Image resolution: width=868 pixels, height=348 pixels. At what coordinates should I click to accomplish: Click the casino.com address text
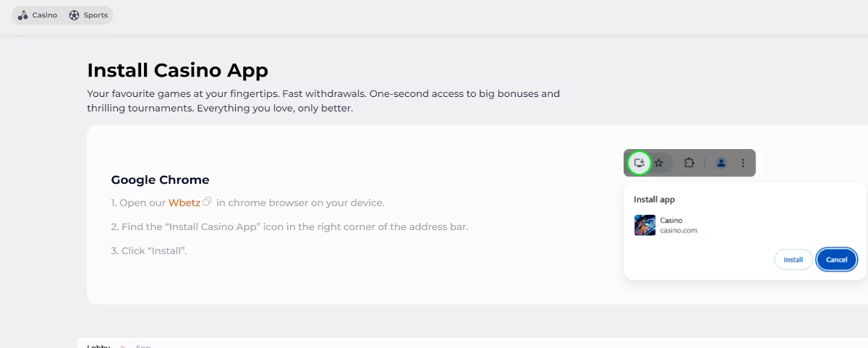pos(678,231)
